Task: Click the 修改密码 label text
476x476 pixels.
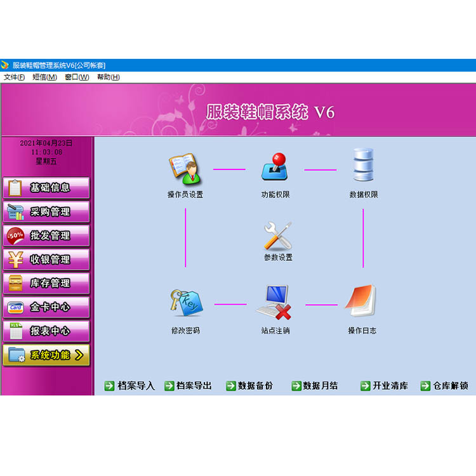Action: [x=185, y=330]
